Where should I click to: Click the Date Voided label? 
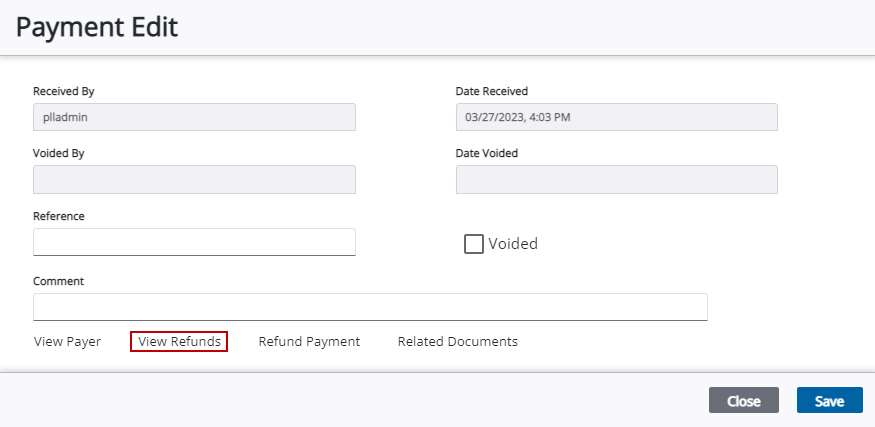point(487,154)
